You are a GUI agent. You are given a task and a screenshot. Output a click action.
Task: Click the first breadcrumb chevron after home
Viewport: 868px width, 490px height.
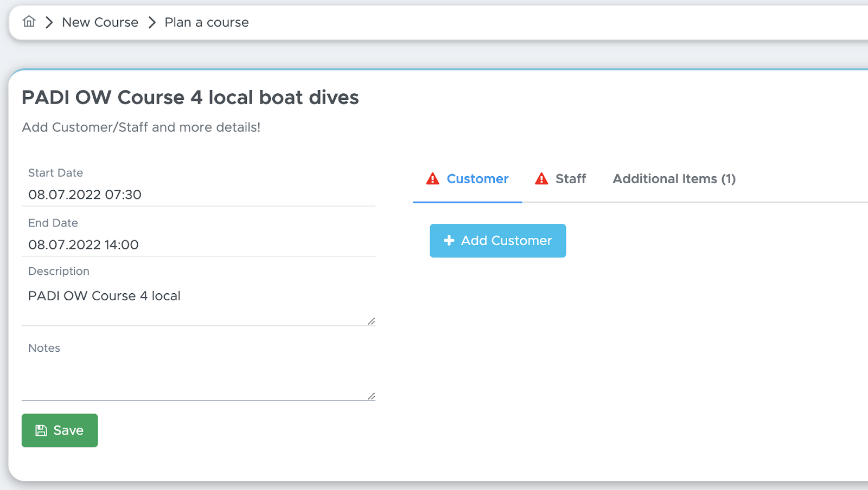tap(49, 22)
